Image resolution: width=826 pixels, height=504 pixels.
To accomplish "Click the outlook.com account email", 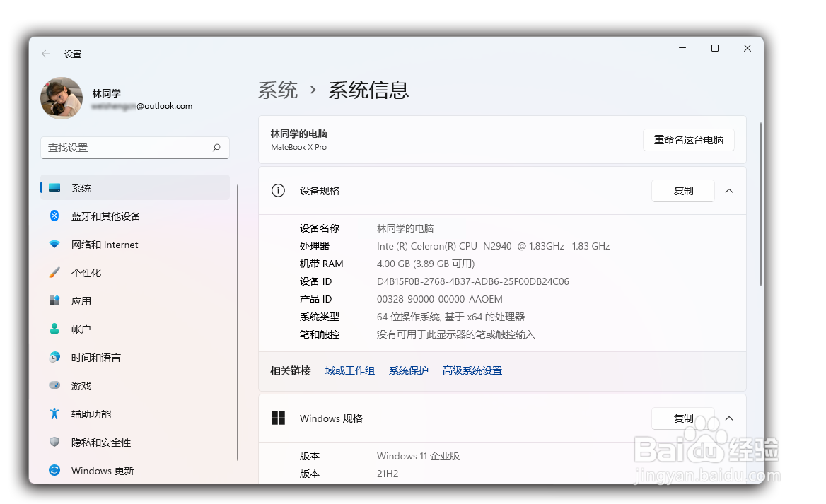I will (141, 106).
